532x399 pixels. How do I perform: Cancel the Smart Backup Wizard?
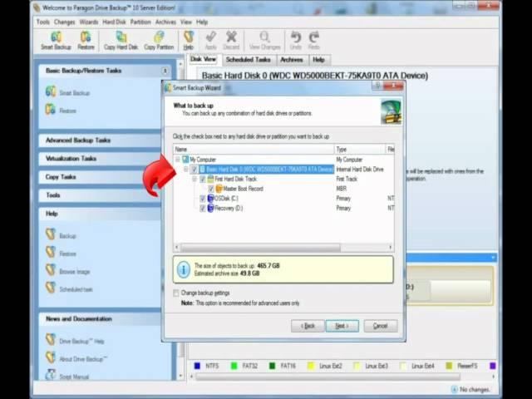click(x=381, y=326)
